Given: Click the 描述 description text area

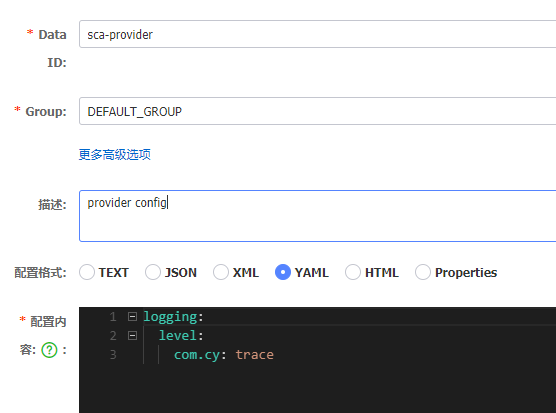Looking at the screenshot, I should coord(317,216).
